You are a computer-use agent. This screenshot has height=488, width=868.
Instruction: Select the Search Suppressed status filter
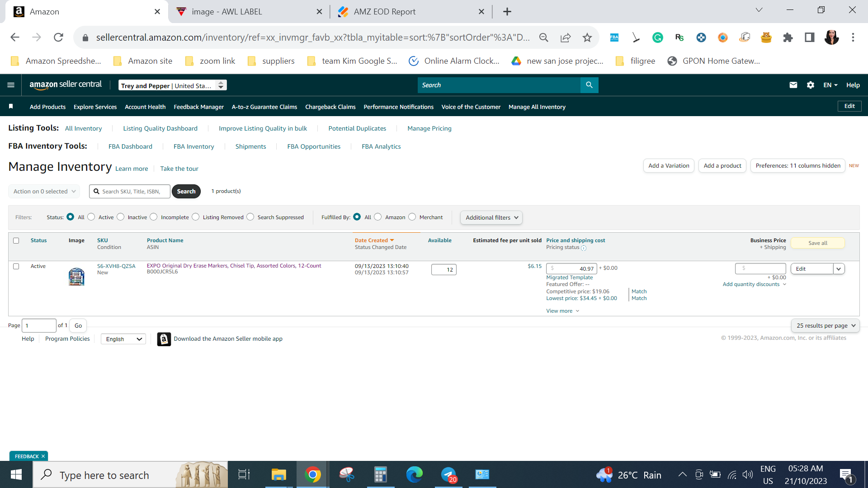(250, 217)
